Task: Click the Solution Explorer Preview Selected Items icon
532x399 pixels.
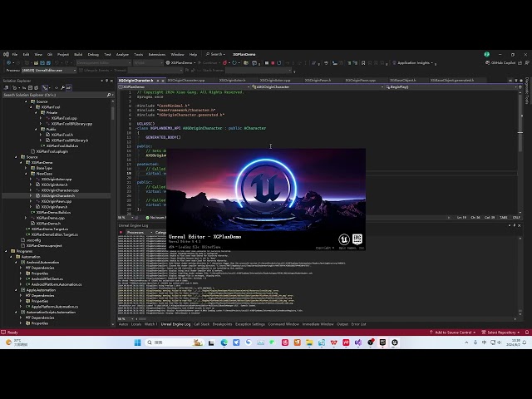Action: pyautogui.click(x=68, y=88)
